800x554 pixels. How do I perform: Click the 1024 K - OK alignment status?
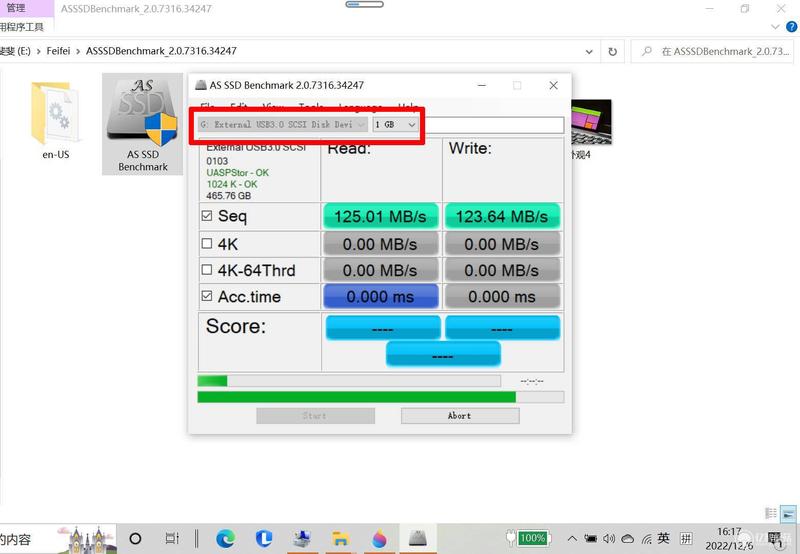(x=232, y=184)
